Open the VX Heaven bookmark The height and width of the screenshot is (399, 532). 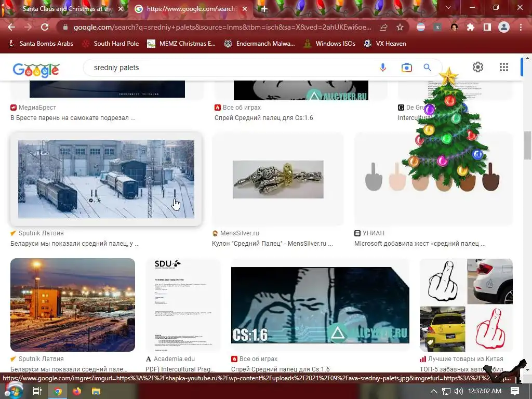385,44
